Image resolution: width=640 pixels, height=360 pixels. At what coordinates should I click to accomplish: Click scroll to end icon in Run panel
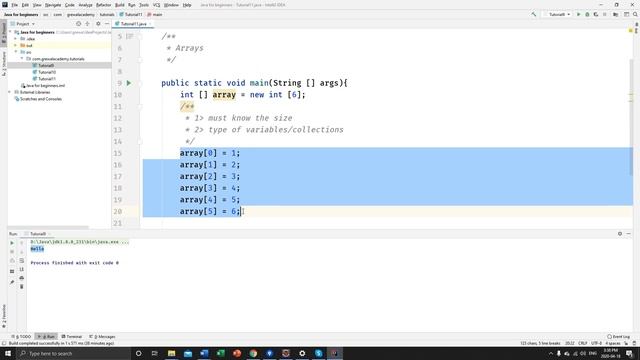point(22,269)
